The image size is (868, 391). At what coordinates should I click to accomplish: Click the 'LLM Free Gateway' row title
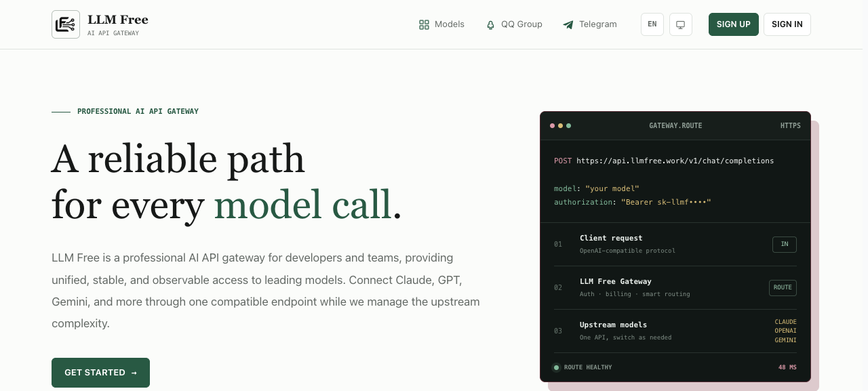point(616,281)
